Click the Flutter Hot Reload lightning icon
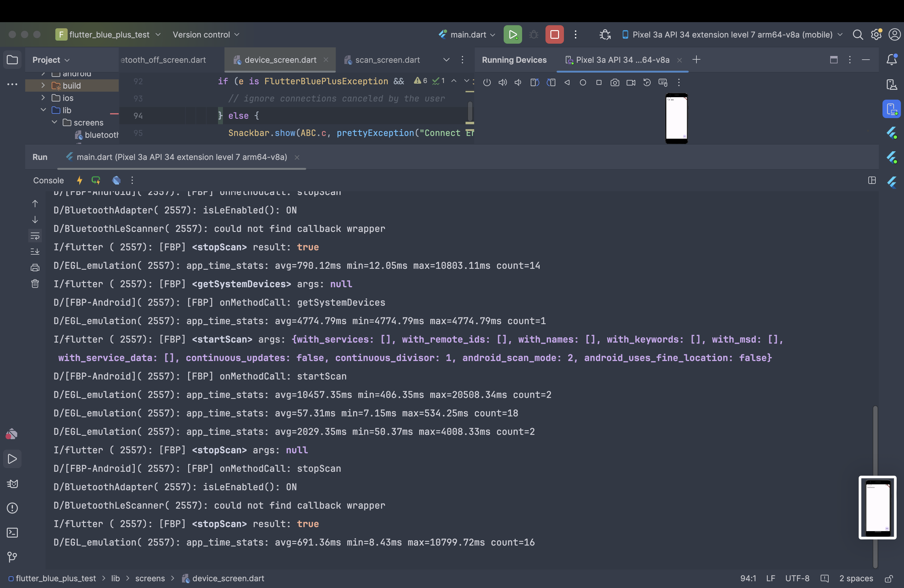The width and height of the screenshot is (904, 588). [79, 181]
